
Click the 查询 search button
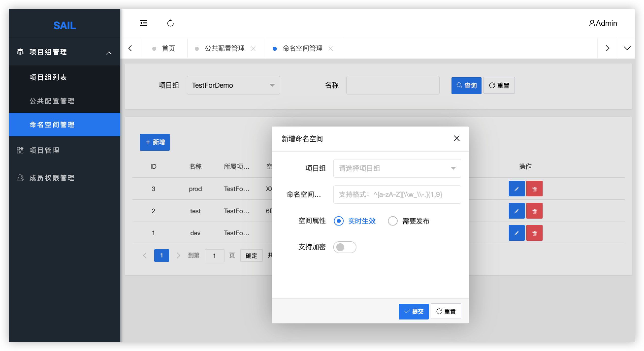tap(466, 85)
